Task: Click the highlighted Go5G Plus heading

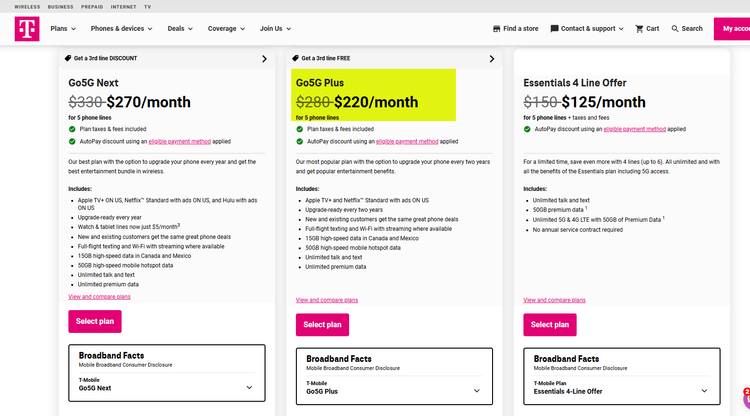Action: pyautogui.click(x=320, y=83)
